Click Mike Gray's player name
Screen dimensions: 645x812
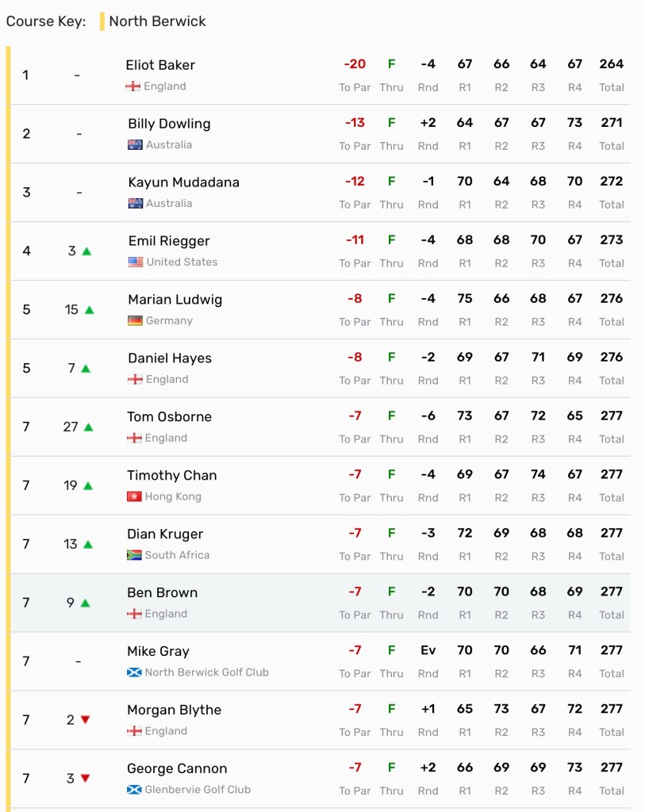tap(158, 651)
